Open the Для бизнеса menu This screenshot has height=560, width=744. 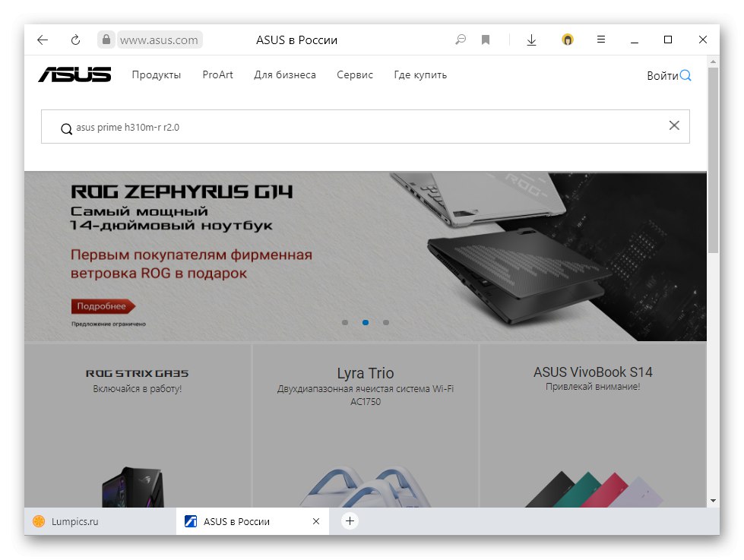(285, 75)
